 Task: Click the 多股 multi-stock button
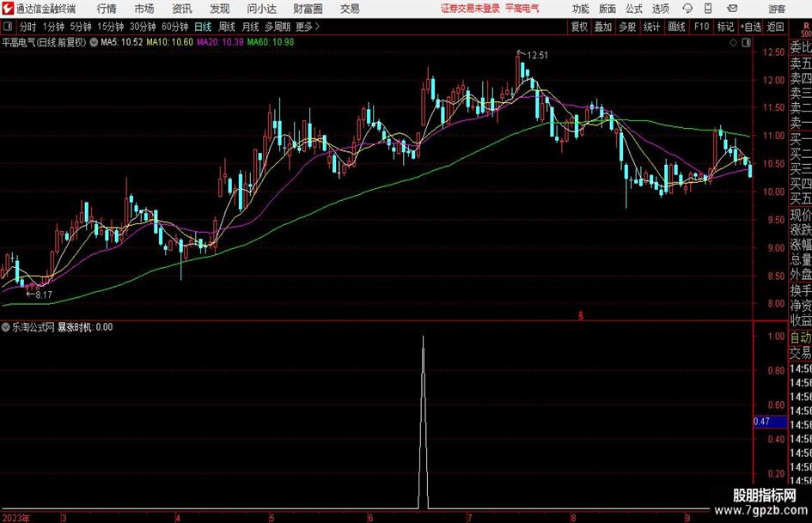tap(627, 27)
